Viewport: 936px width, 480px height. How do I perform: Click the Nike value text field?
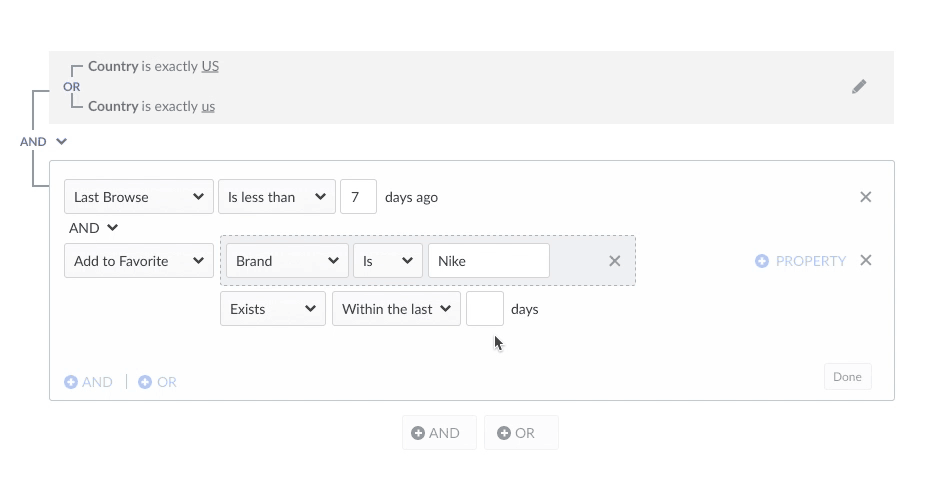click(x=488, y=261)
